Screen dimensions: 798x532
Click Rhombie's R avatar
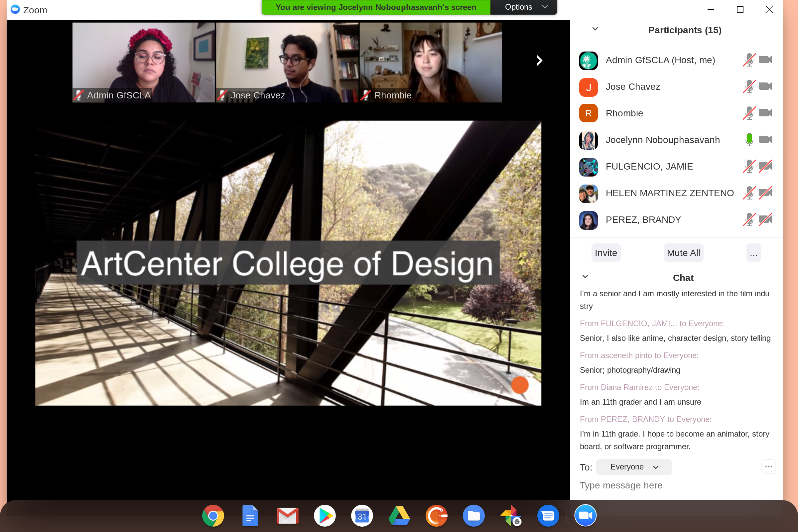click(x=588, y=113)
